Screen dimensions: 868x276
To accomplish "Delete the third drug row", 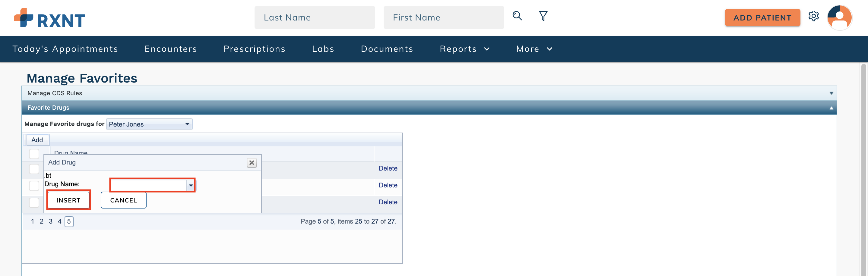I will [x=388, y=202].
